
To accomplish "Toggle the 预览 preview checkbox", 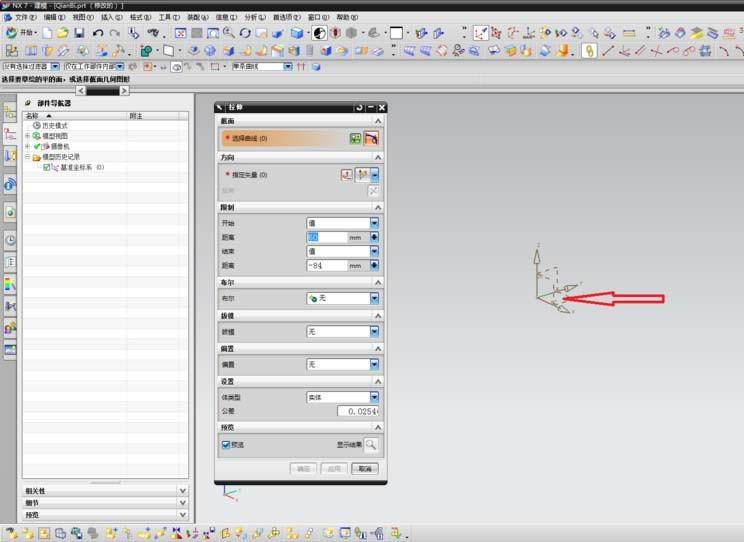I will (x=226, y=445).
